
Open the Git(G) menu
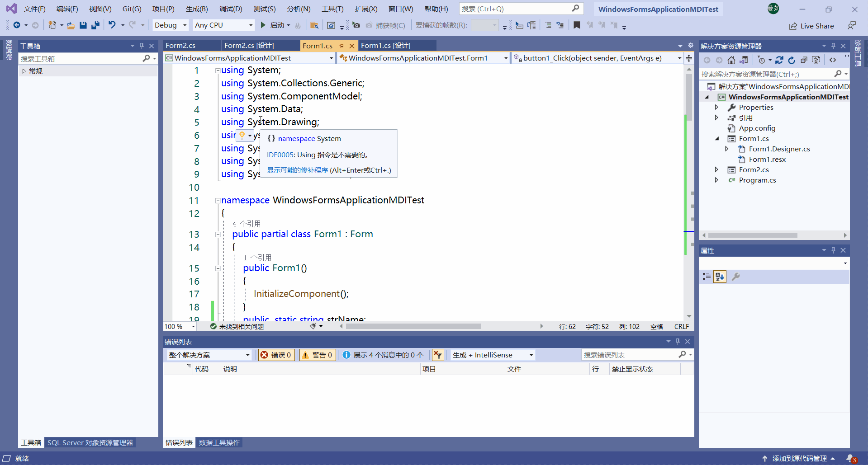132,9
